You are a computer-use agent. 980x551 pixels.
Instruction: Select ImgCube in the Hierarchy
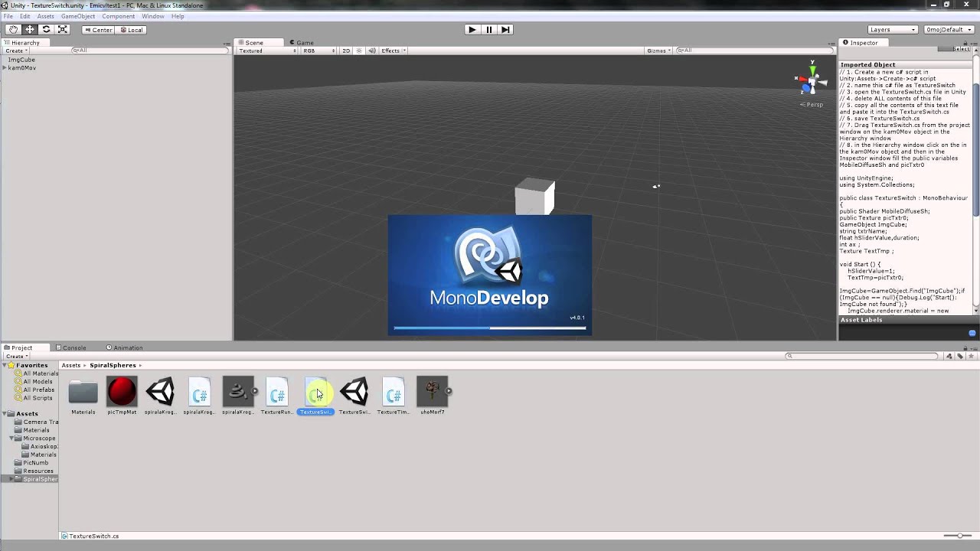(x=21, y=60)
